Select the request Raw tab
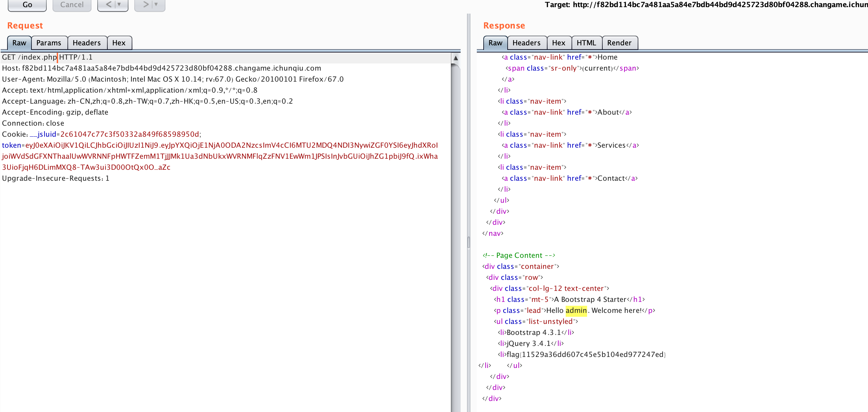 click(19, 43)
